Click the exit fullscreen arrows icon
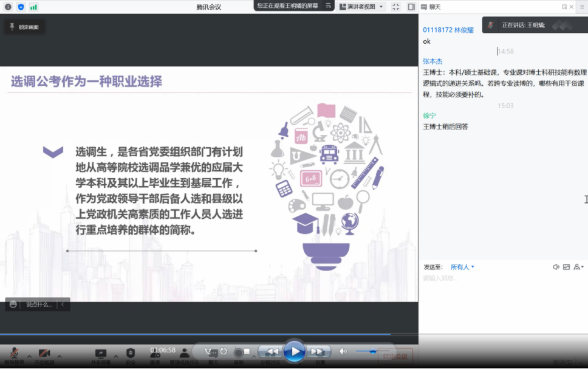 click(396, 7)
